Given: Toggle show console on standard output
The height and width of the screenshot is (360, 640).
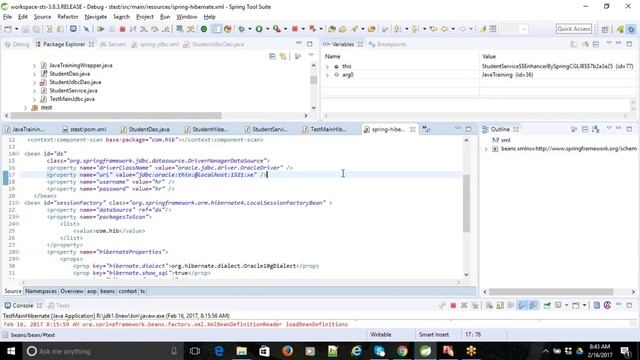Looking at the screenshot, I should pyautogui.click(x=522, y=305).
